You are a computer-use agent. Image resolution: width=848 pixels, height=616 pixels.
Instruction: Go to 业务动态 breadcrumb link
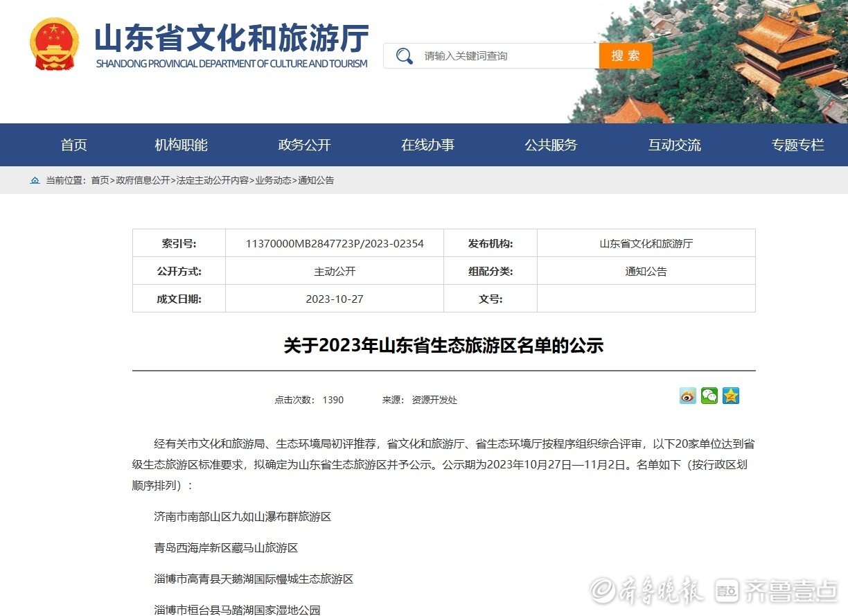pos(273,180)
